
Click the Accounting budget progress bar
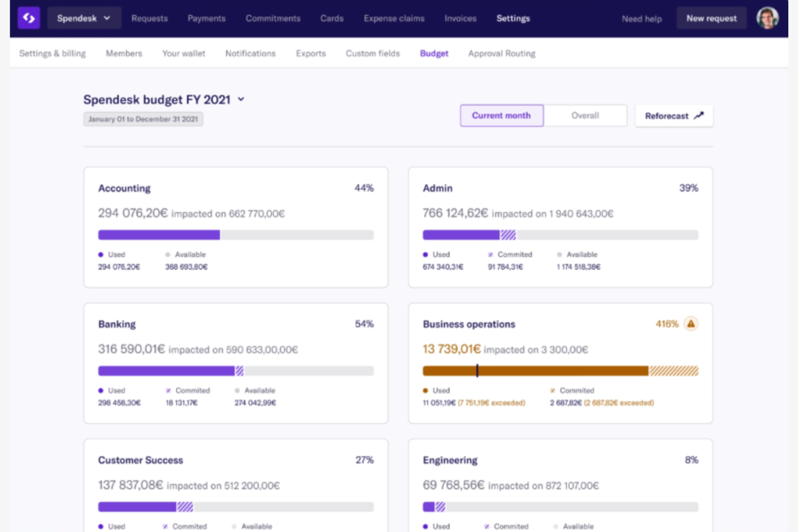coord(236,234)
